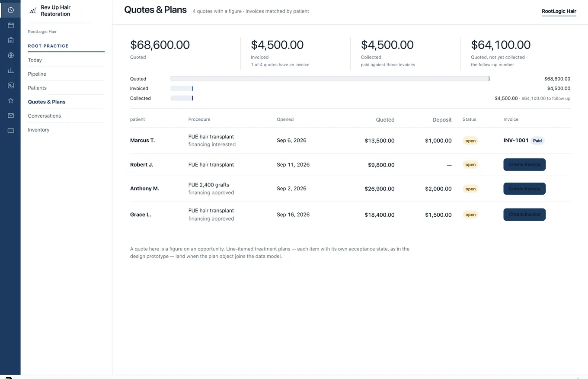
Task: Open invoice INV-1001
Action: [x=516, y=140]
